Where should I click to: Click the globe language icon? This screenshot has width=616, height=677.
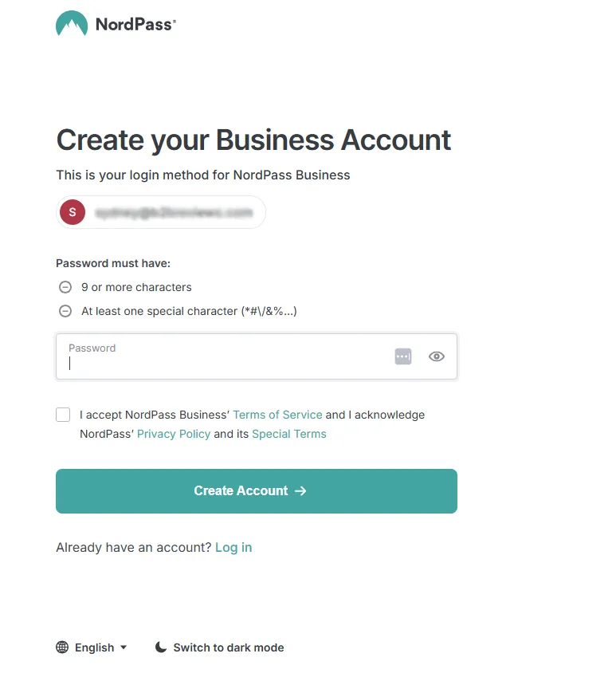coord(62,647)
